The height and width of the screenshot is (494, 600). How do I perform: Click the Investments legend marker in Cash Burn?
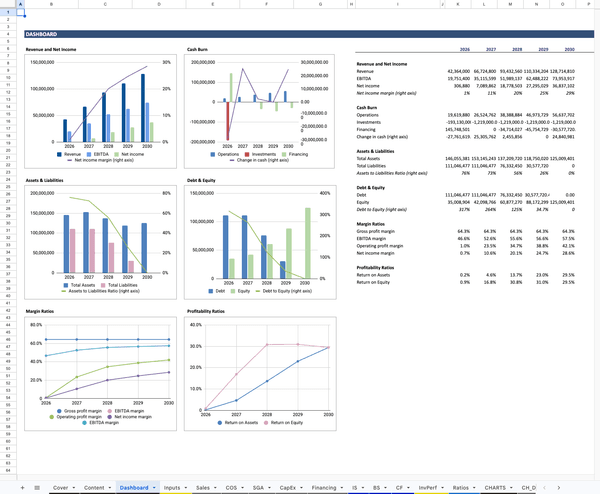[x=250, y=155]
